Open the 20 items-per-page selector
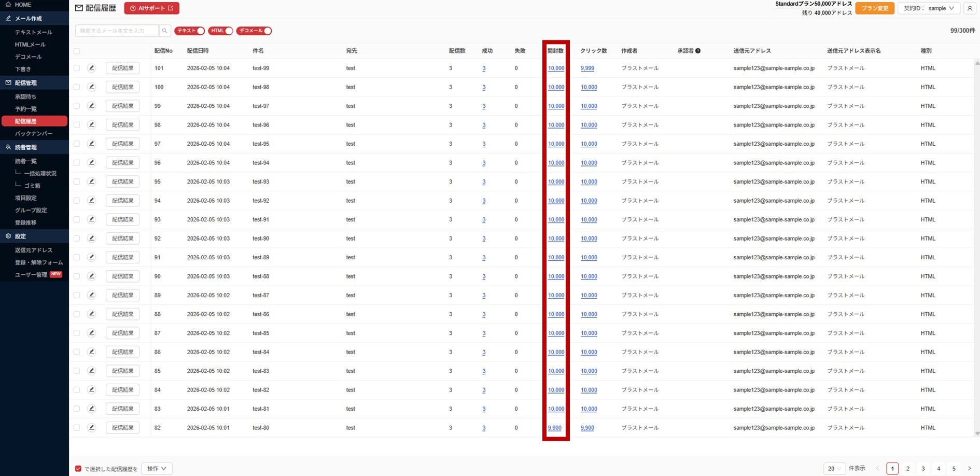Image resolution: width=980 pixels, height=476 pixels. click(x=834, y=468)
